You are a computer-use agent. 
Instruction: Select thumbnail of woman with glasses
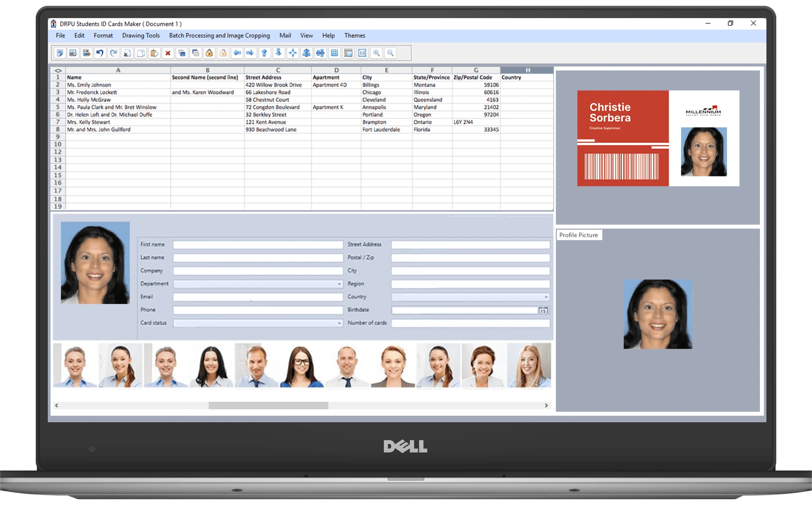click(302, 366)
